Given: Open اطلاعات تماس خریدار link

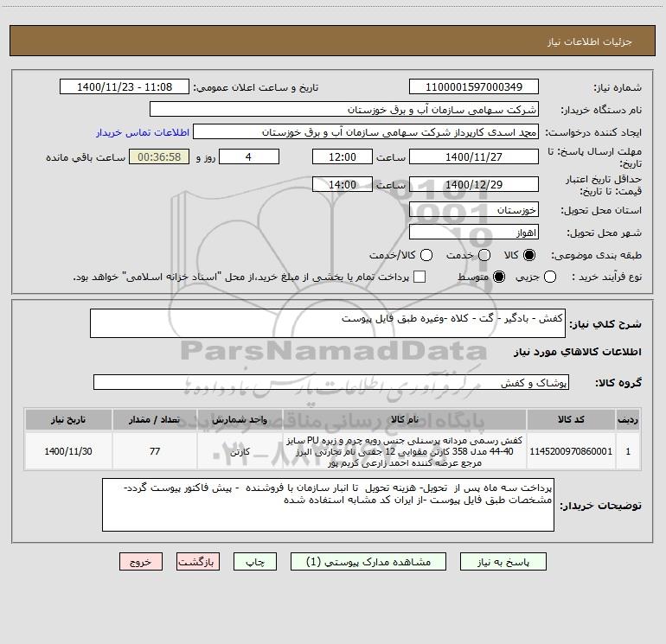Looking at the screenshot, I should point(143,132).
